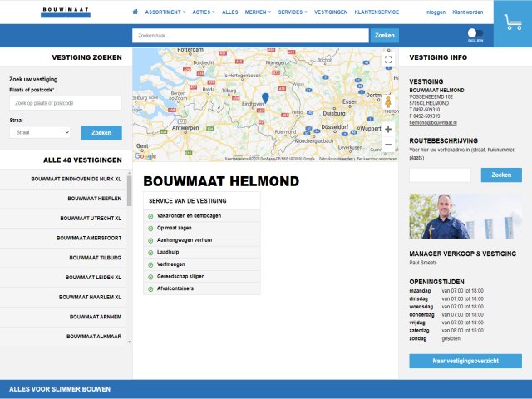The width and height of the screenshot is (532, 399).
Task: Zoom in on the map
Action: [x=387, y=130]
